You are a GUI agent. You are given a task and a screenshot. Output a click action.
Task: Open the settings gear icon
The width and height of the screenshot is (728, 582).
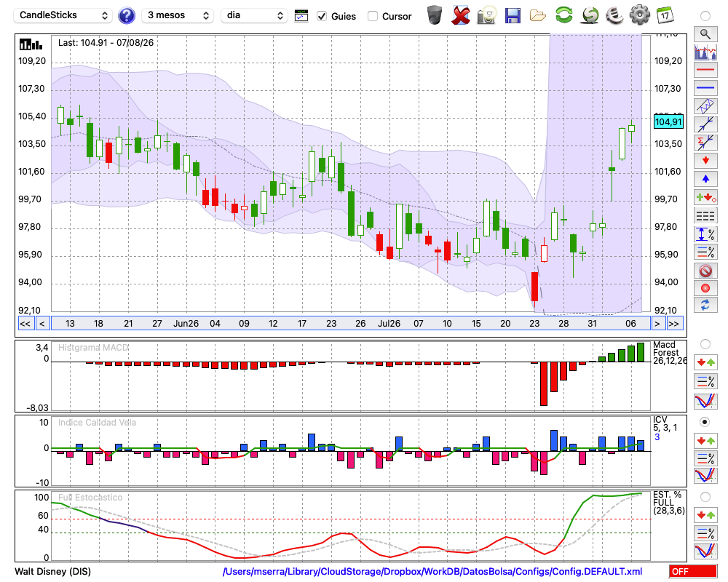click(x=639, y=15)
